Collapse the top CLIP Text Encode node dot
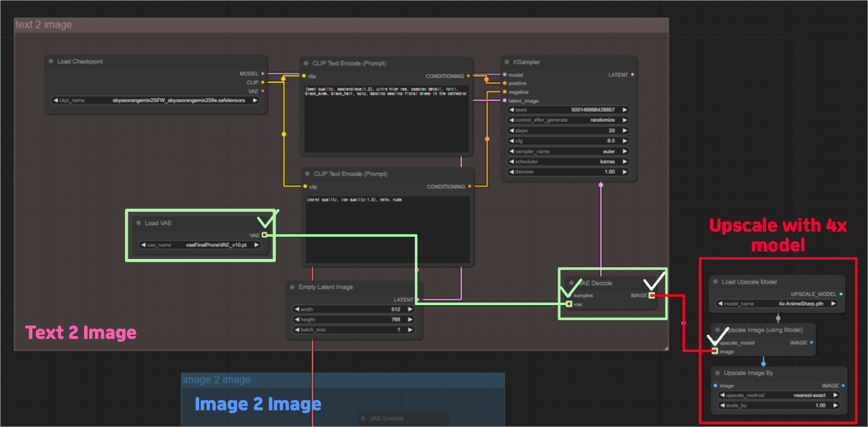This screenshot has height=427, width=868. click(306, 63)
